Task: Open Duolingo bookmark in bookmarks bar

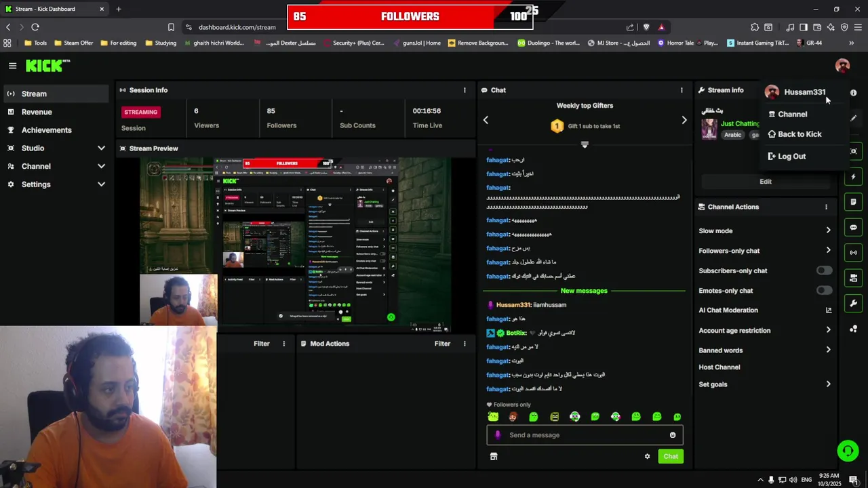Action: pyautogui.click(x=549, y=43)
